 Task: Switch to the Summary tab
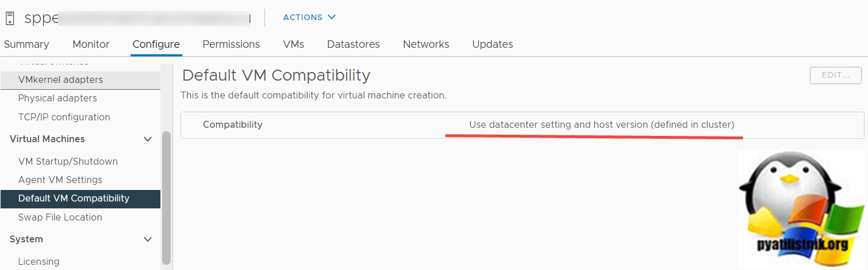(x=26, y=44)
